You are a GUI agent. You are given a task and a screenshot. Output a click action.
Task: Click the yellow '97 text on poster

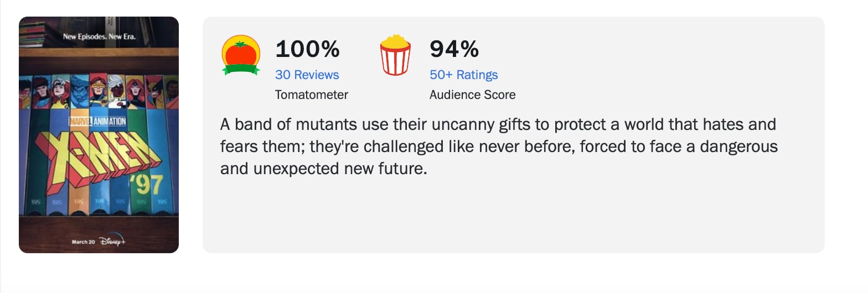(x=146, y=185)
